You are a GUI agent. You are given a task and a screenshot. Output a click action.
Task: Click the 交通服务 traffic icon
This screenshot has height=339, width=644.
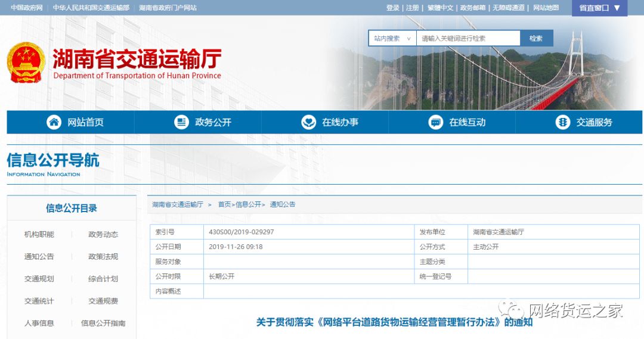[562, 122]
